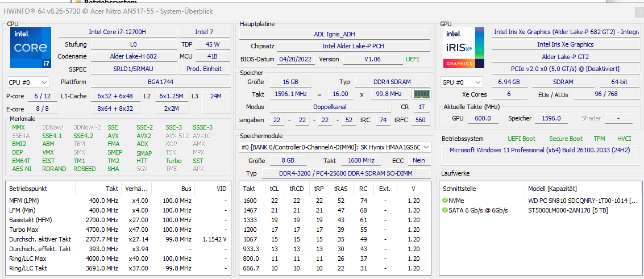Viewport: 644px width, 279px height.
Task: Open the GPU #0 selector dropdown
Action: tap(462, 82)
